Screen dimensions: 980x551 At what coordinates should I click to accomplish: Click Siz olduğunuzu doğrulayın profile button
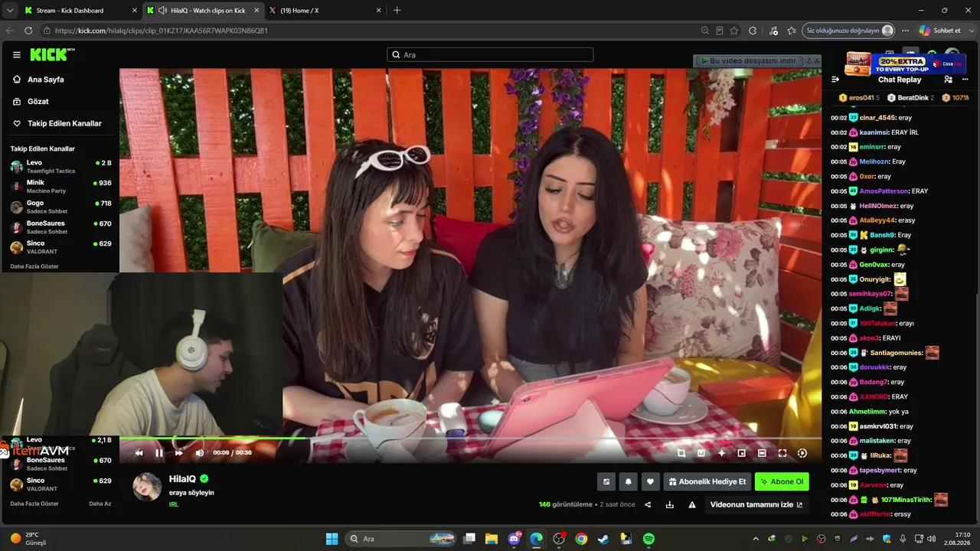[x=849, y=31]
